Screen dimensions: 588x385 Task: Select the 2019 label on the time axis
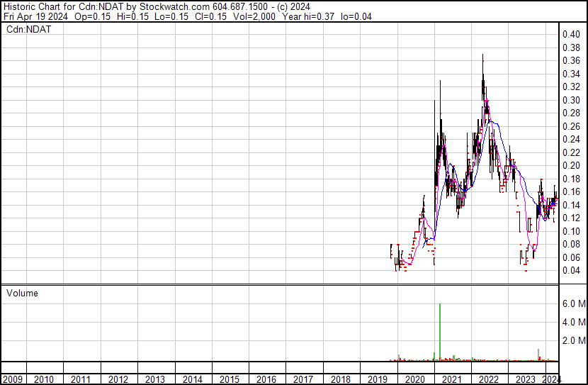(x=378, y=379)
